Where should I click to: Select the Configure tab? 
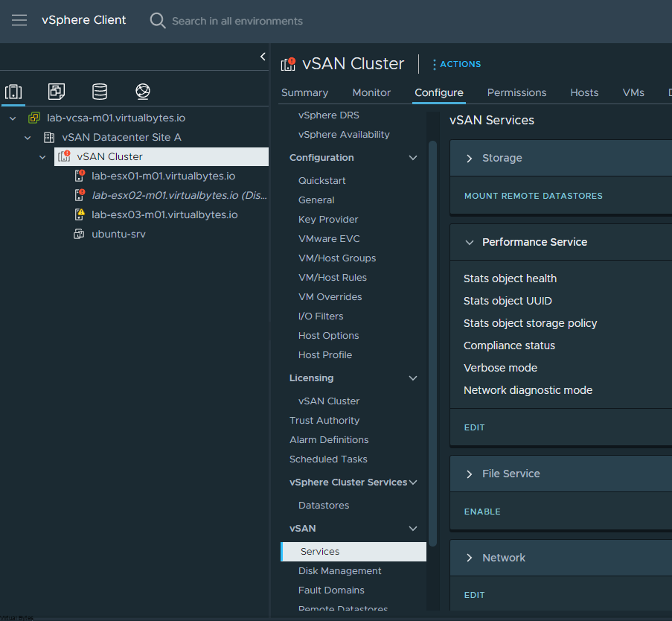click(x=439, y=92)
